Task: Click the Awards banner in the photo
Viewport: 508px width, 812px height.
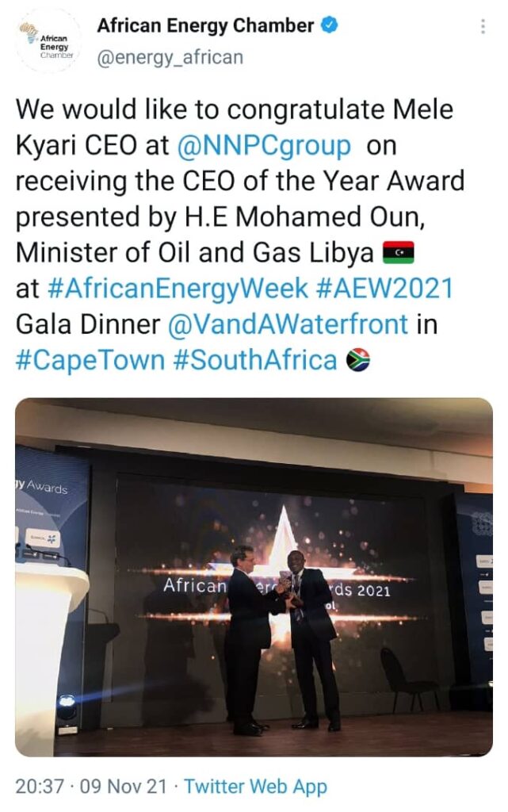Action: click(x=49, y=486)
